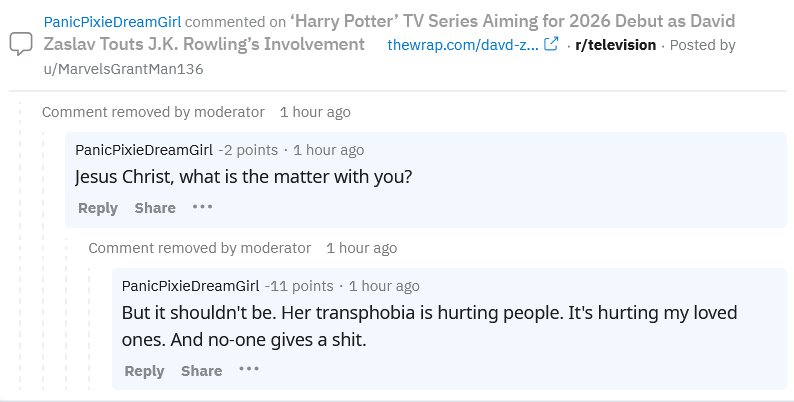Image resolution: width=794 pixels, height=402 pixels.
Task: Click the comment speech bubble icon
Action: 20,45
